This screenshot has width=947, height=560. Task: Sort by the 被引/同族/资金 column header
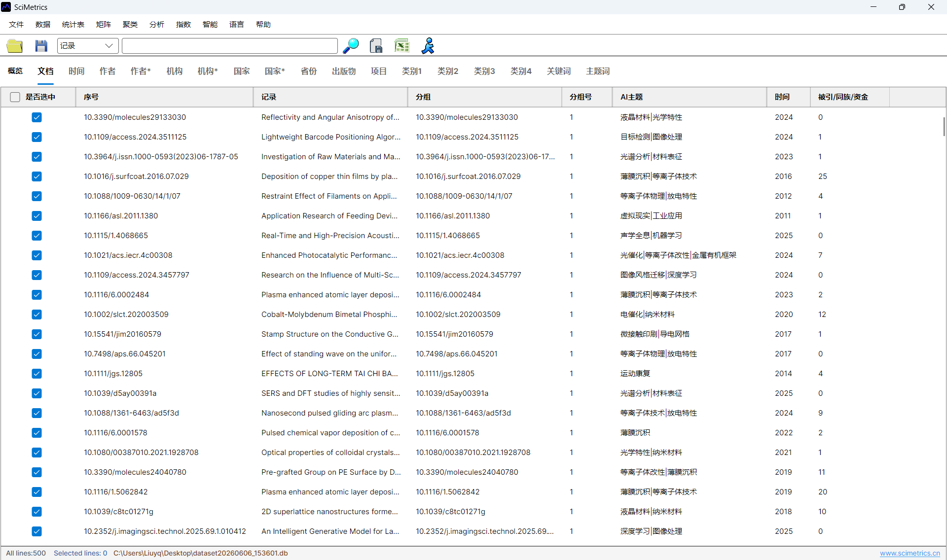(x=850, y=97)
